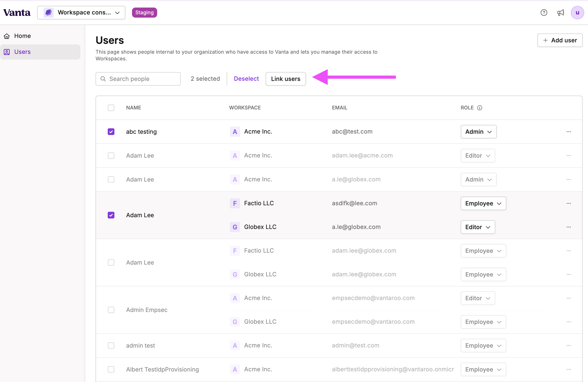Open the help question mark icon
The height and width of the screenshot is (382, 588).
click(544, 13)
